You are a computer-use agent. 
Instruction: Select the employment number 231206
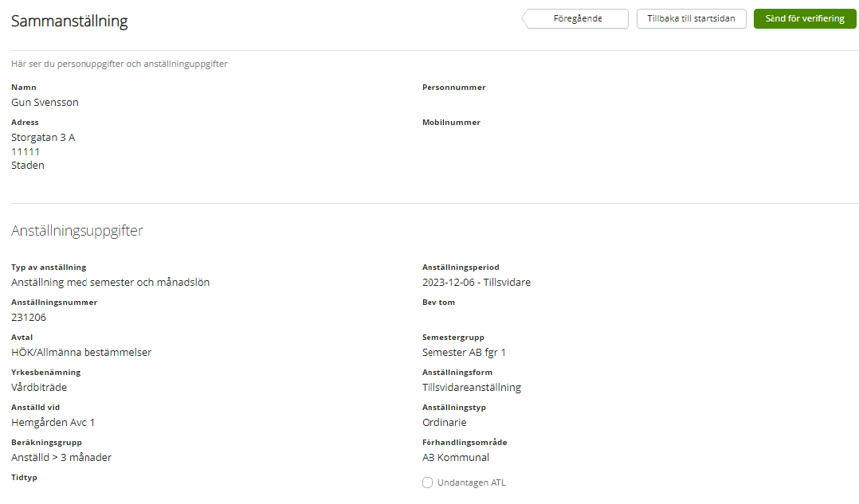point(29,318)
